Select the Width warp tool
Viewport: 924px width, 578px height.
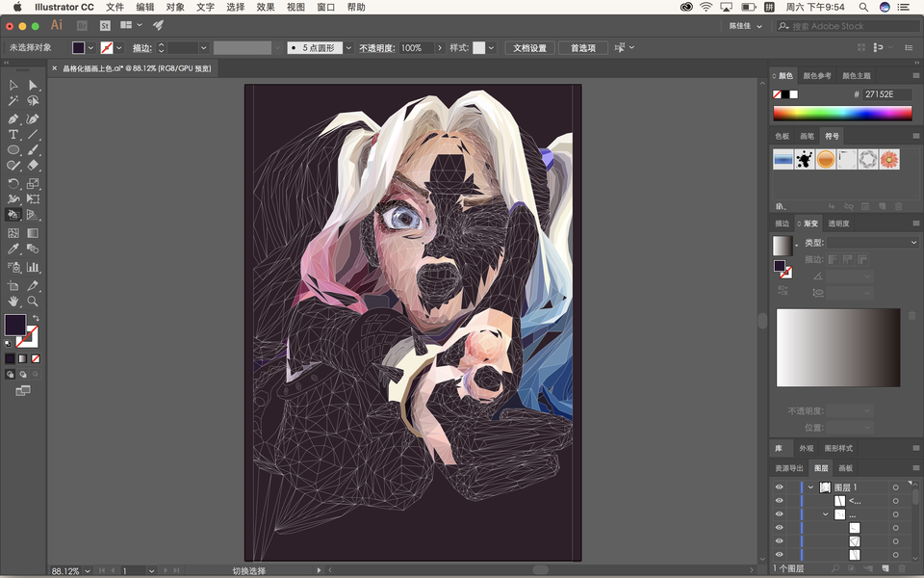(x=13, y=199)
